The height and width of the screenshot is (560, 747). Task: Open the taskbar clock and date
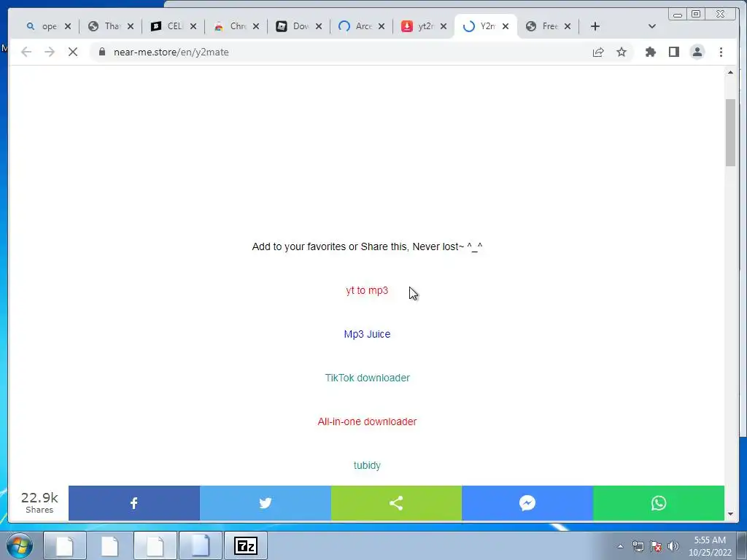click(710, 546)
